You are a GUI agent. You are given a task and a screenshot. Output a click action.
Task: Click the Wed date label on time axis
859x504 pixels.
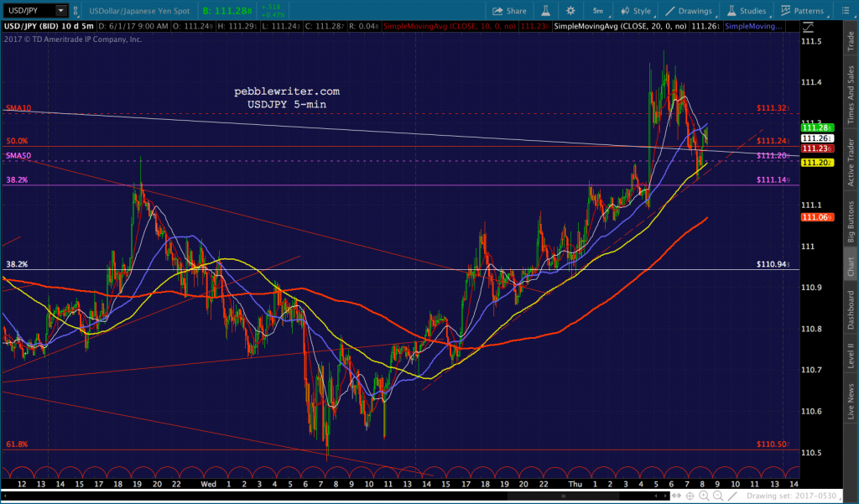pos(208,484)
